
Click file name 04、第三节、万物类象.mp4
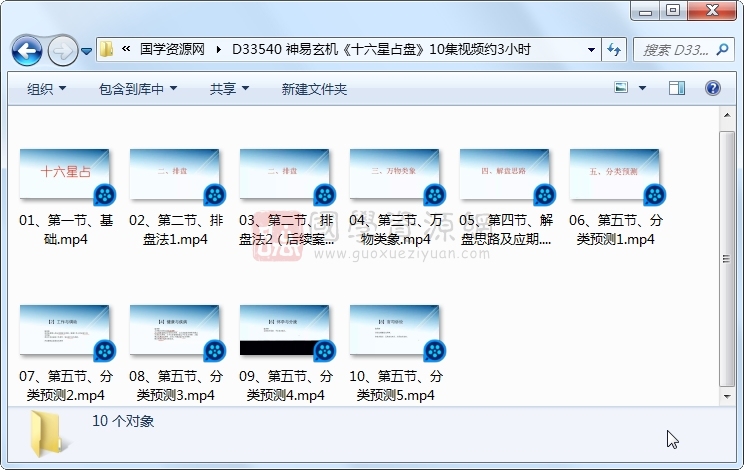pyautogui.click(x=396, y=230)
